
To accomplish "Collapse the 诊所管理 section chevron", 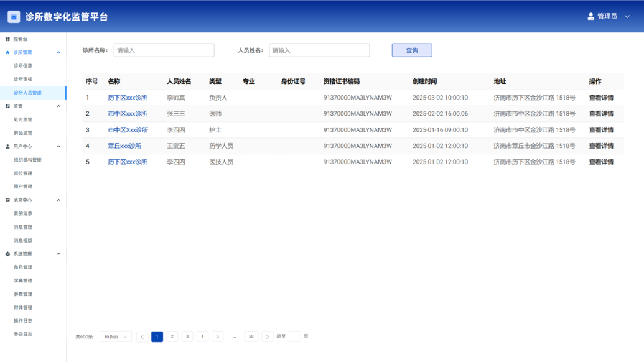I will (58, 53).
